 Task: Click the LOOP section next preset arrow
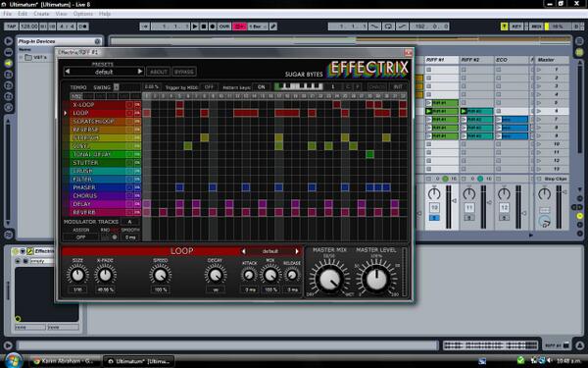point(297,251)
